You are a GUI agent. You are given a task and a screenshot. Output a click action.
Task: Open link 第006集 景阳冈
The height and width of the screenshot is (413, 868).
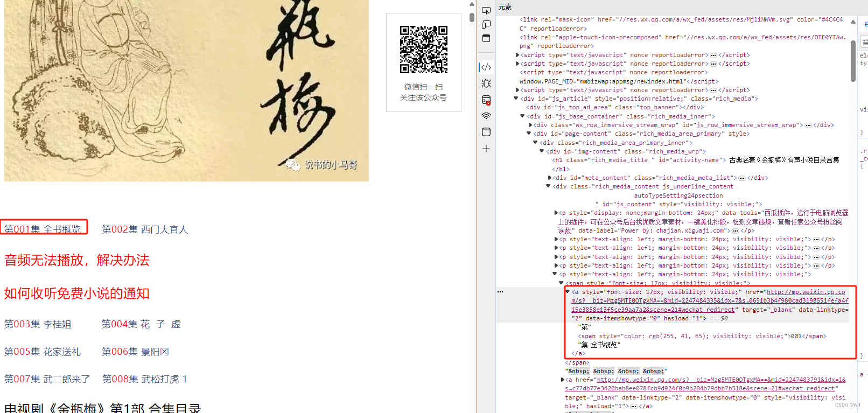pyautogui.click(x=135, y=352)
